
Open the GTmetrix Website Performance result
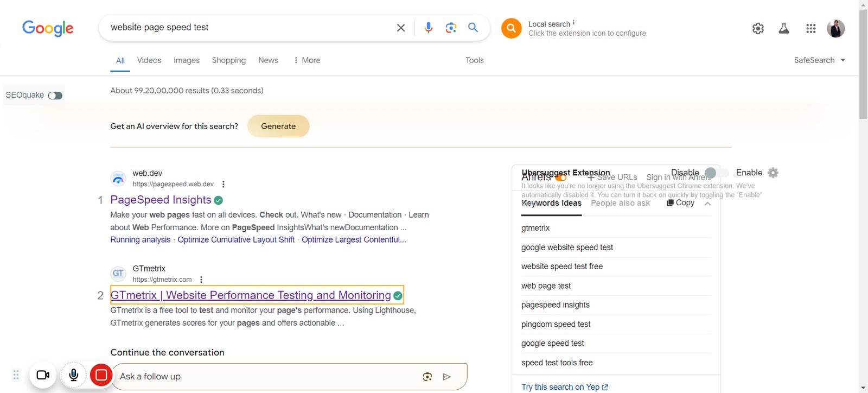click(x=251, y=295)
